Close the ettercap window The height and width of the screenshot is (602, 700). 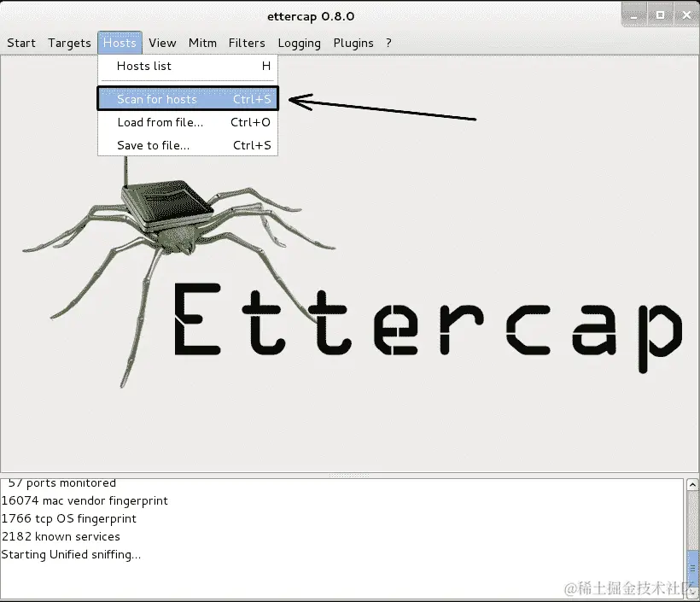[686, 15]
